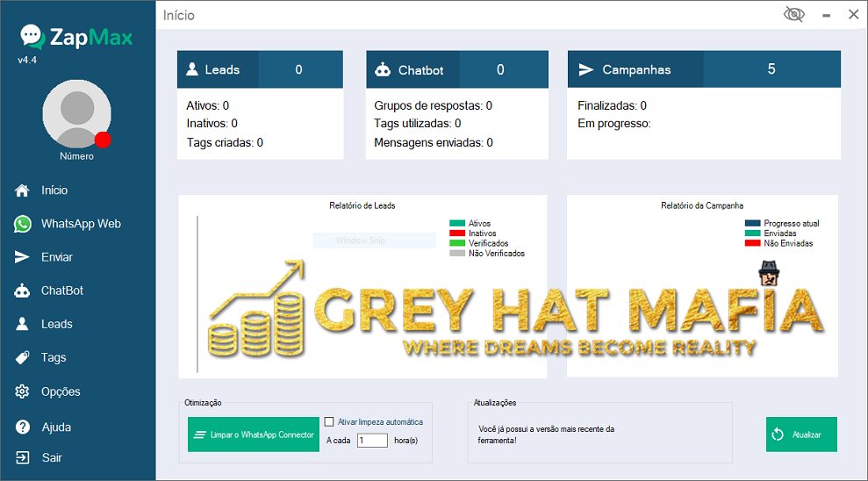
Task: Click the Finalizadas: 0 text
Action: [613, 105]
